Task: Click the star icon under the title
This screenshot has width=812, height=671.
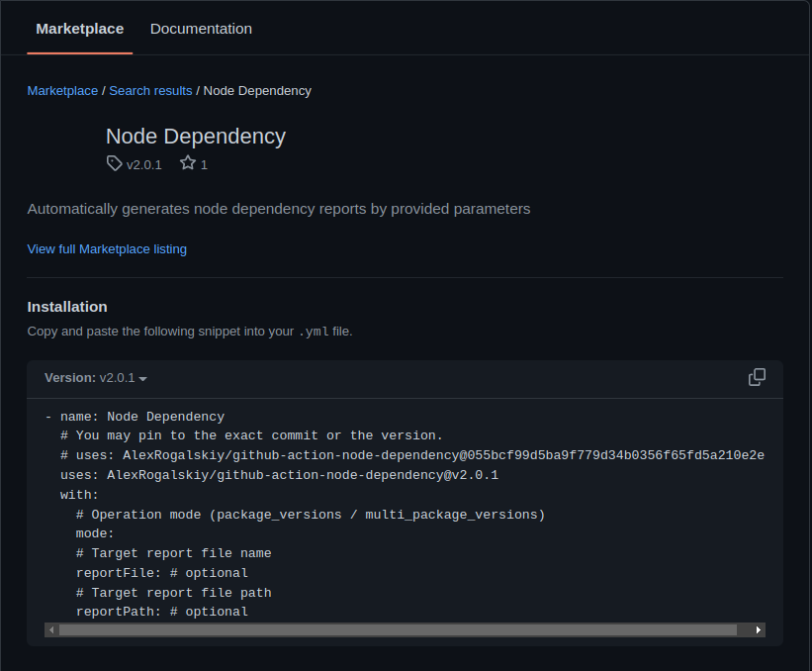Action: pyautogui.click(x=187, y=163)
